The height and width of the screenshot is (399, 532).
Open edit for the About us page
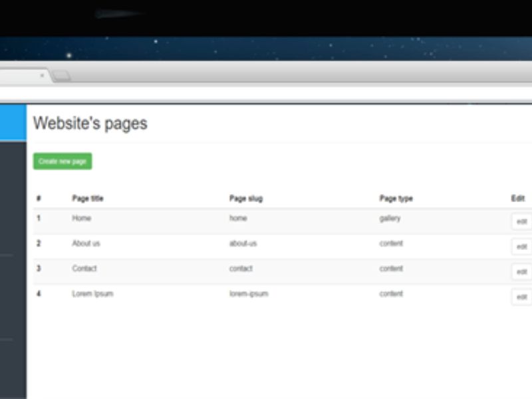click(x=522, y=247)
